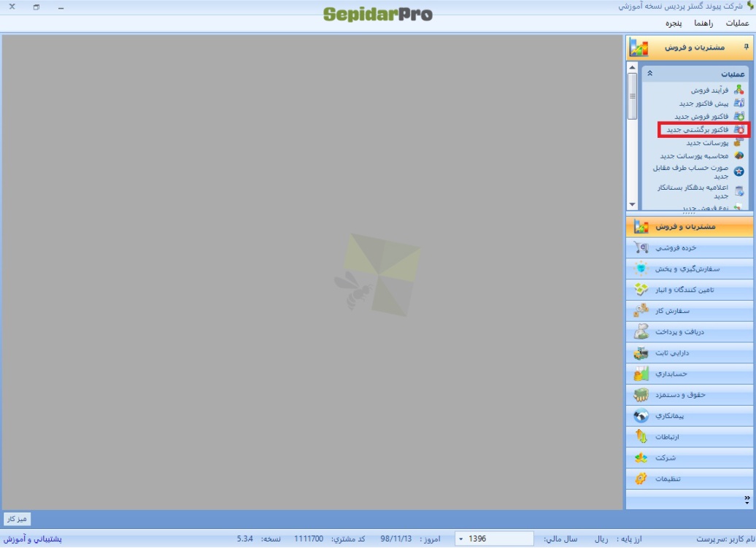The width and height of the screenshot is (756, 548).
Task: Click the icon of سفارش‌گیری و پخش
Action: (x=641, y=269)
